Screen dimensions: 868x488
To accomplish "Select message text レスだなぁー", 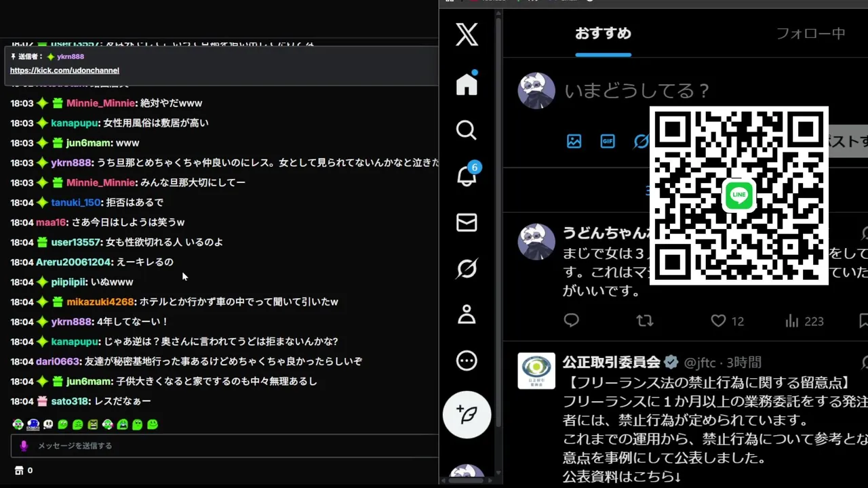I will click(123, 401).
